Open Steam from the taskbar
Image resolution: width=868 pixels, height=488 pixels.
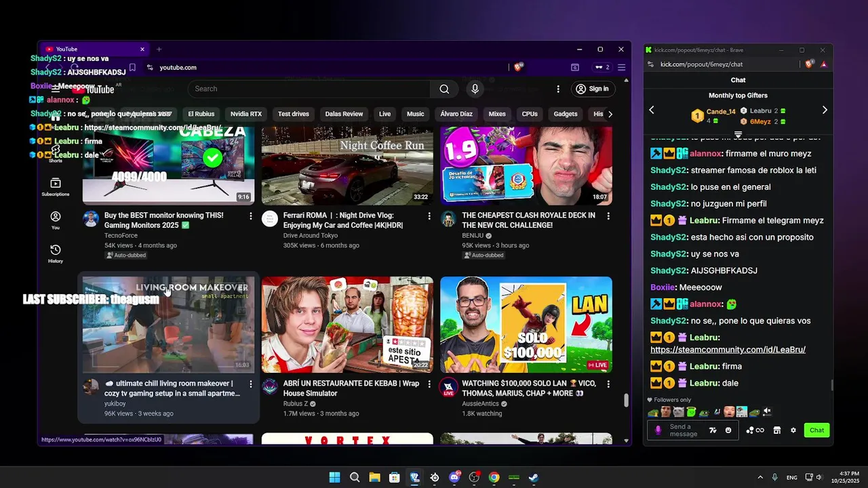click(534, 477)
